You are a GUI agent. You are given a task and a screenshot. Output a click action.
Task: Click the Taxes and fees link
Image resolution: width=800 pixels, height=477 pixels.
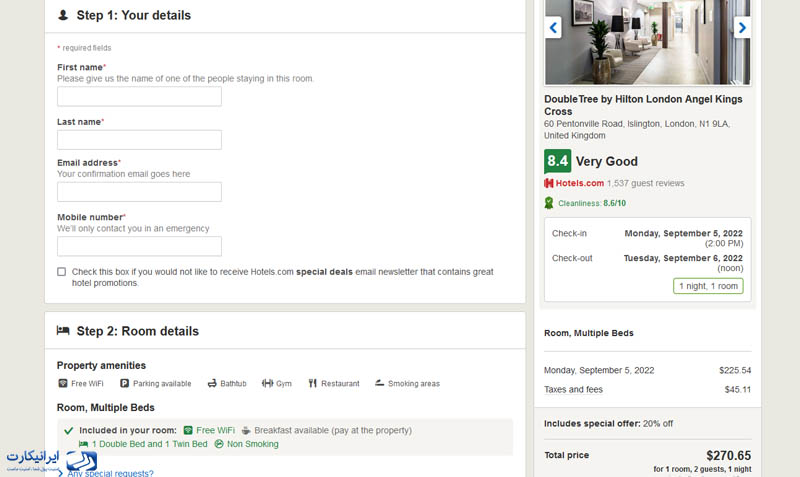click(573, 389)
